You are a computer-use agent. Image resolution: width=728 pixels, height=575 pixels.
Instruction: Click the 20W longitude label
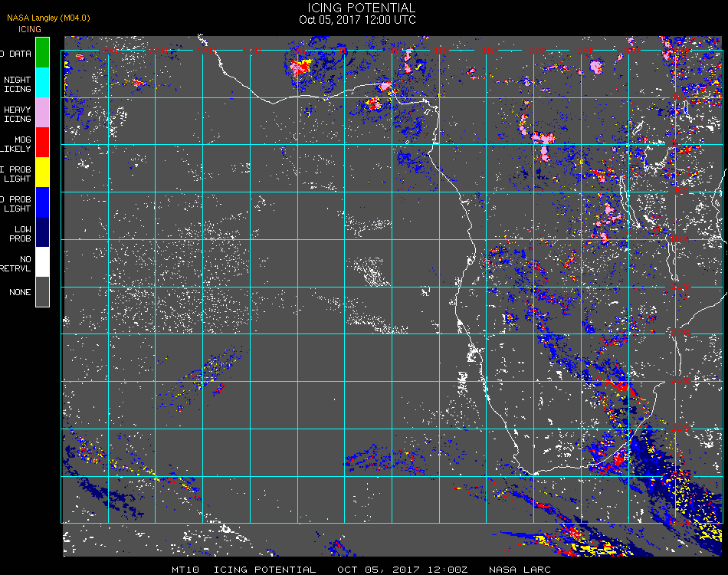159,50
